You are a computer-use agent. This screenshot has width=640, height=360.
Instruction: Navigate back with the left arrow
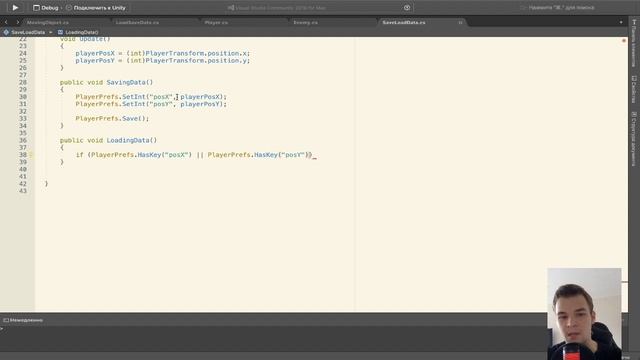[6, 22]
